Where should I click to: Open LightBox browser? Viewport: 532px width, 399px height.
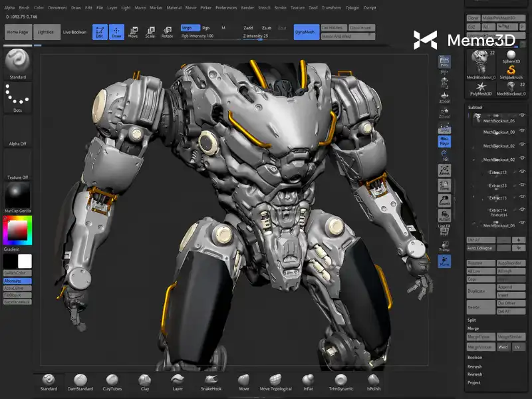(x=47, y=32)
